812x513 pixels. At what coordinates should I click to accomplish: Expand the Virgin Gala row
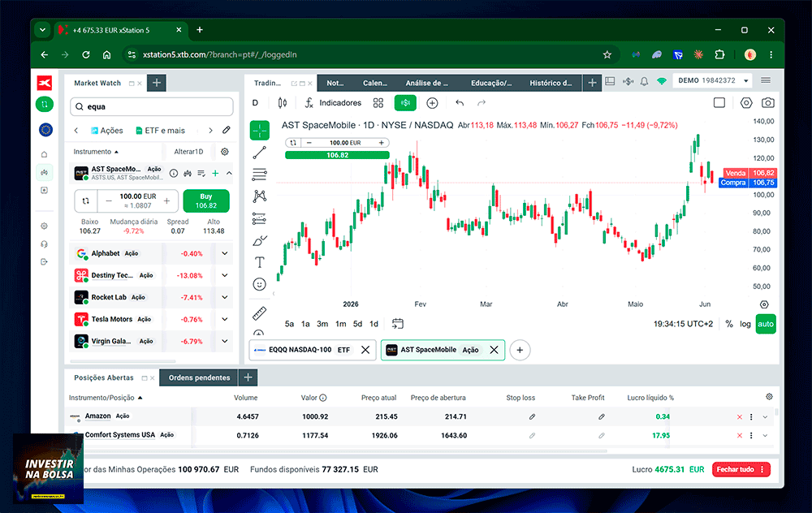(225, 341)
